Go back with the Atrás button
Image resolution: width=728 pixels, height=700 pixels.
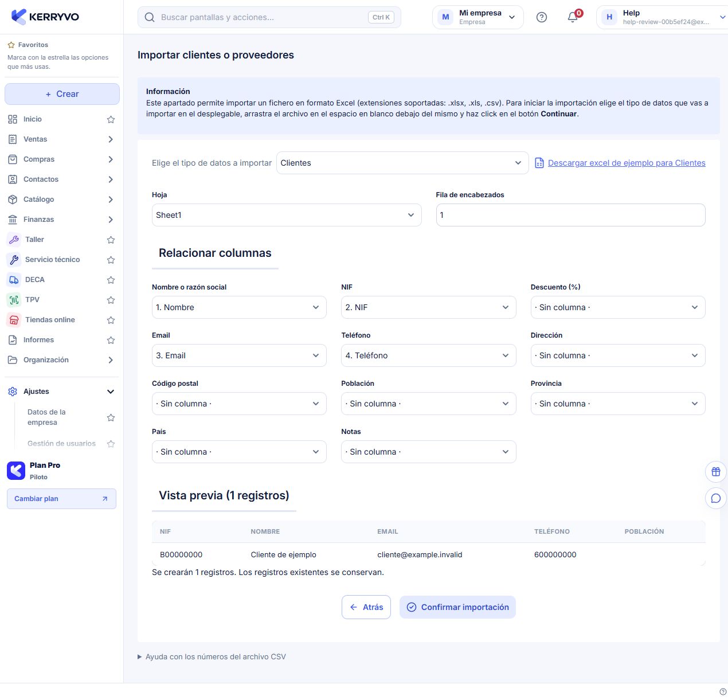(366, 607)
